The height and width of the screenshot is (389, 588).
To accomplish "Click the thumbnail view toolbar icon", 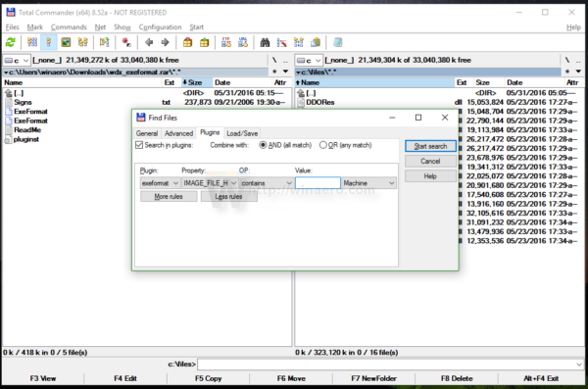I will (x=66, y=42).
